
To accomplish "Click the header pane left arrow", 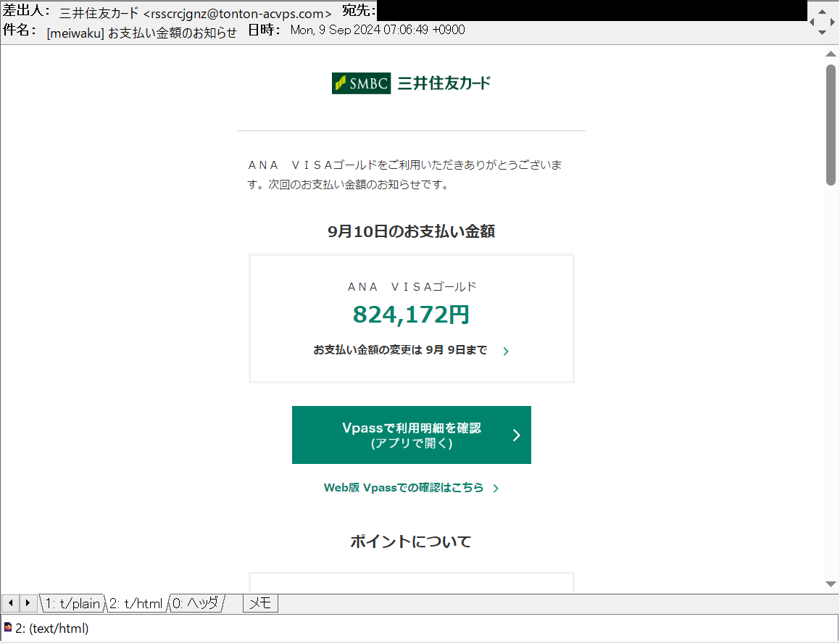I will (x=812, y=22).
